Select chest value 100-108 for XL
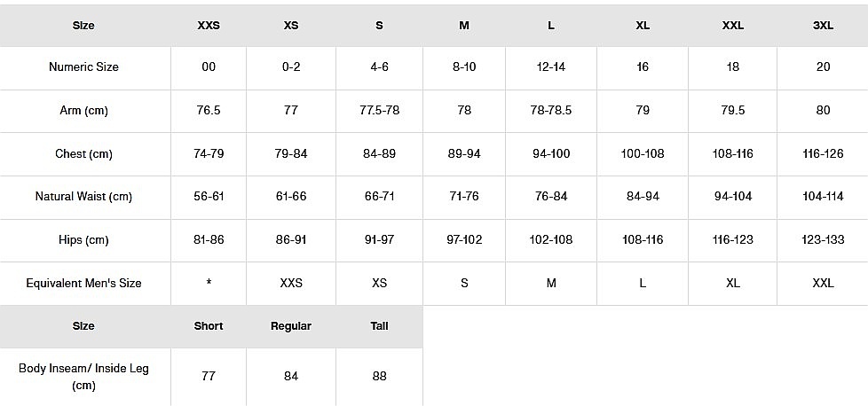The height and width of the screenshot is (406, 868). tap(643, 154)
